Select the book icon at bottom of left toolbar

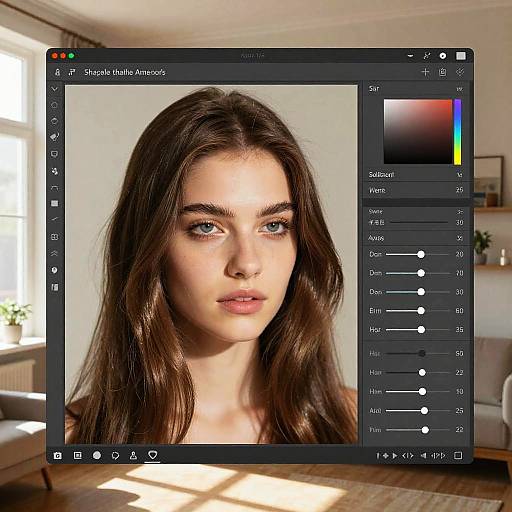tap(55, 287)
